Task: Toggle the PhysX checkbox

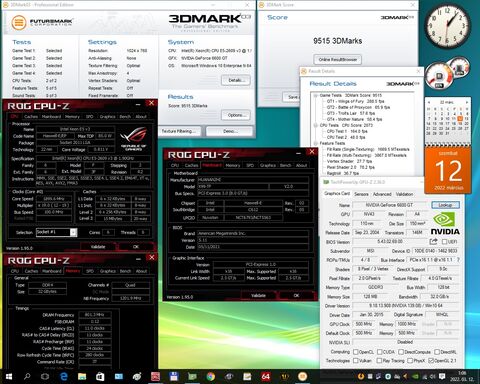Action: pos(410,361)
